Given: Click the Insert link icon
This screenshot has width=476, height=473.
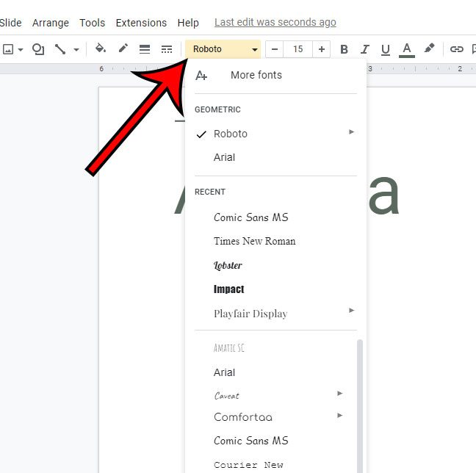Looking at the screenshot, I should [x=457, y=49].
